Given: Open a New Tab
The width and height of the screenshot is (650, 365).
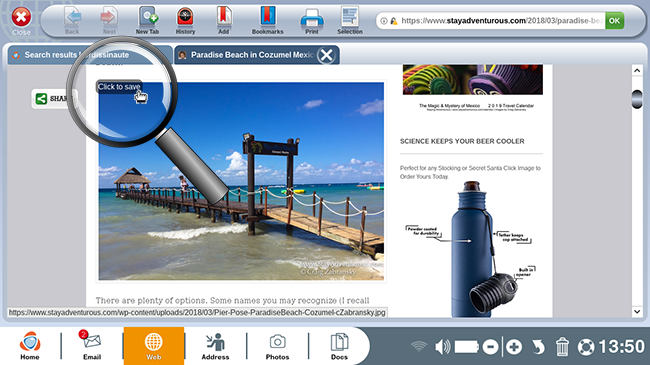Looking at the screenshot, I should (148, 17).
